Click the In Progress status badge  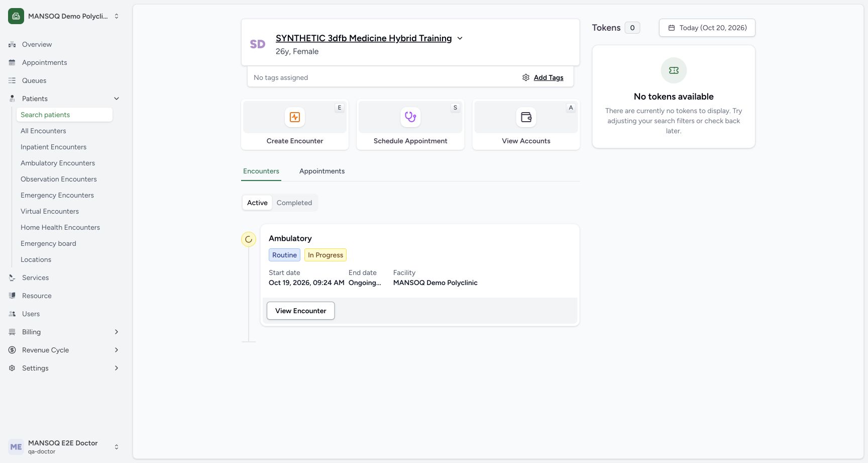pyautogui.click(x=325, y=255)
